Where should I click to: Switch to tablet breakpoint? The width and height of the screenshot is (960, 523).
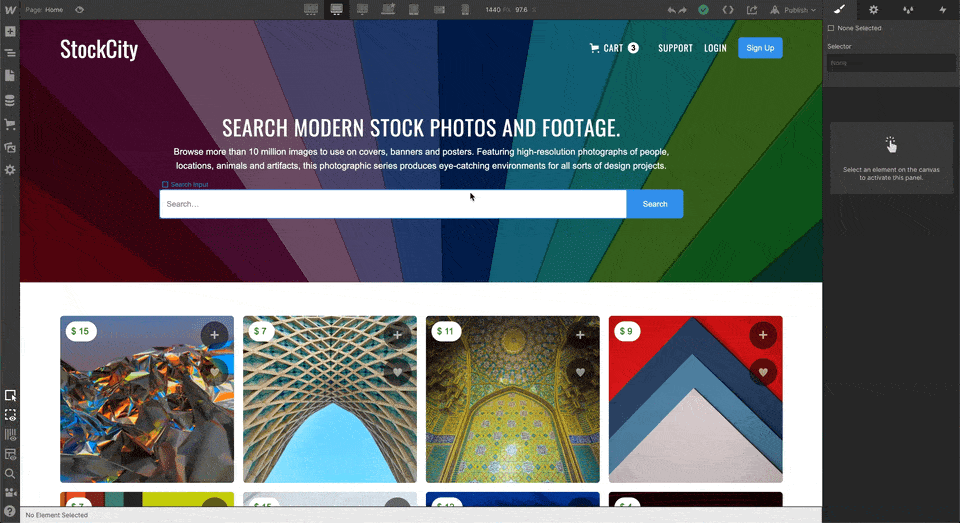coord(414,10)
